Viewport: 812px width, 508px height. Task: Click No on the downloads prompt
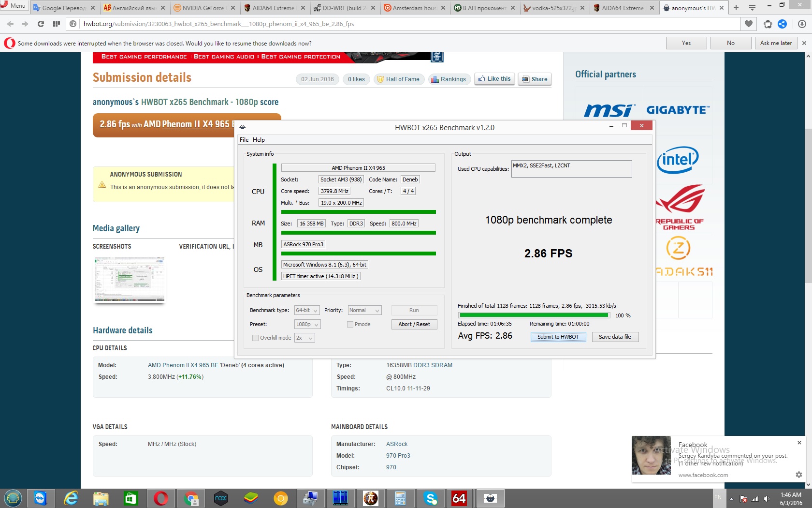click(731, 43)
